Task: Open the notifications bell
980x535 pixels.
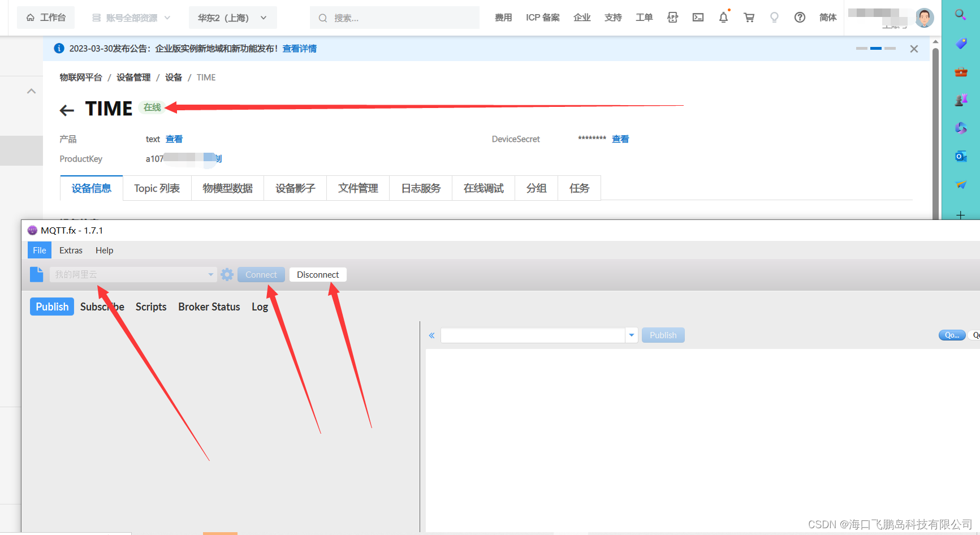Action: click(x=723, y=18)
